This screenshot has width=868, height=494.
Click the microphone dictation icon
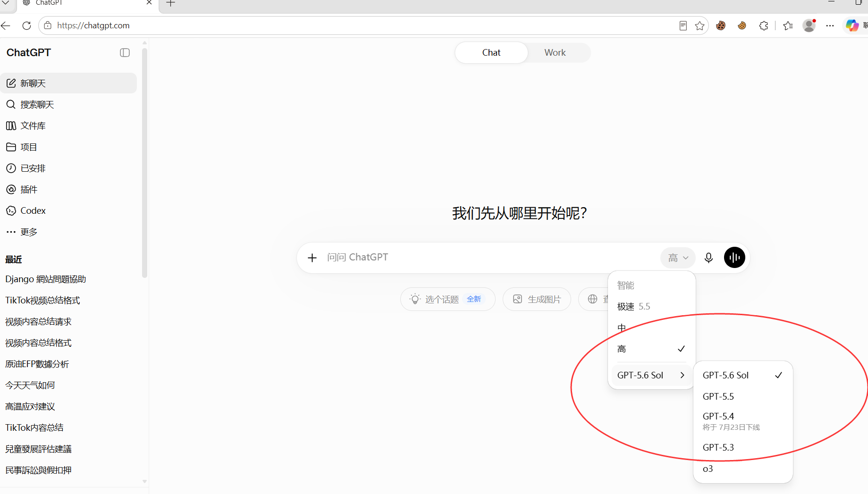tap(708, 258)
